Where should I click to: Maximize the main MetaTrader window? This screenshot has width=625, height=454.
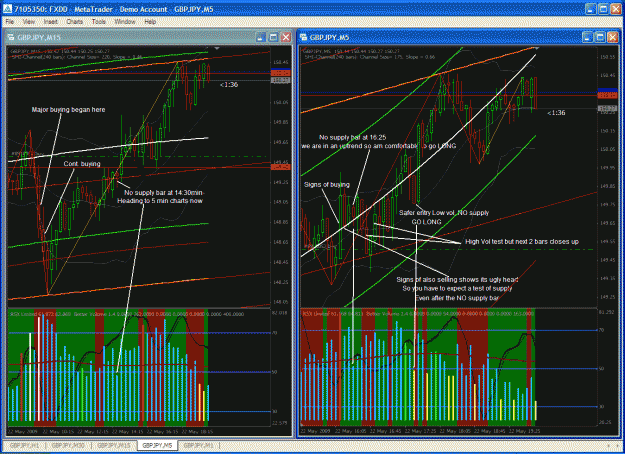tap(603, 9)
